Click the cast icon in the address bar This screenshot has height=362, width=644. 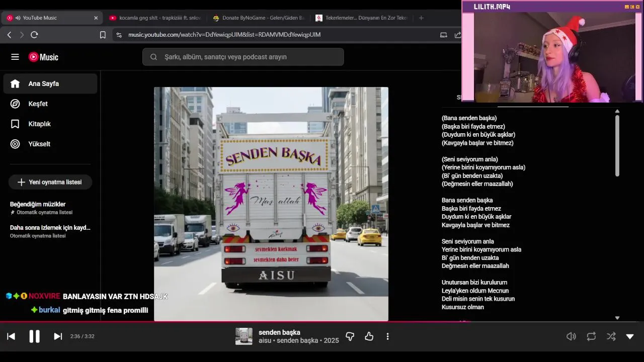[x=443, y=35]
